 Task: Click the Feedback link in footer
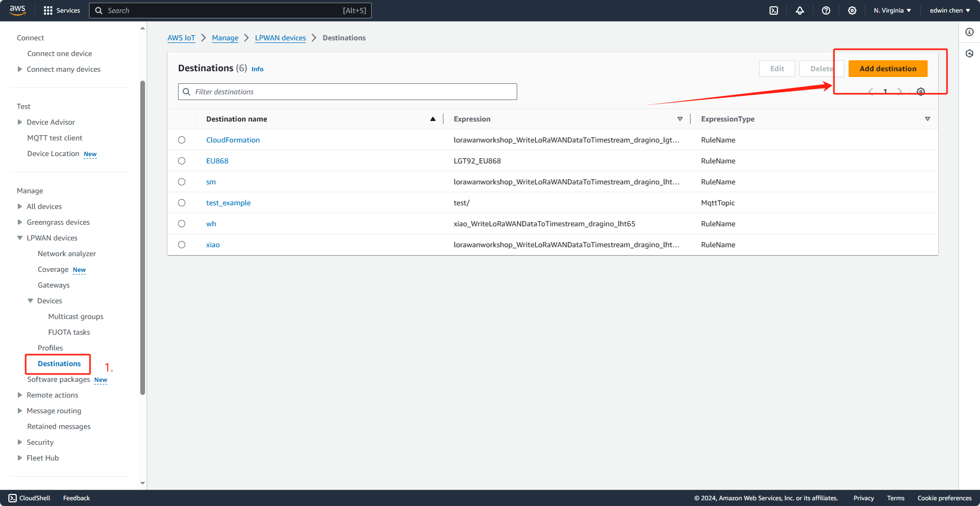tap(76, 498)
